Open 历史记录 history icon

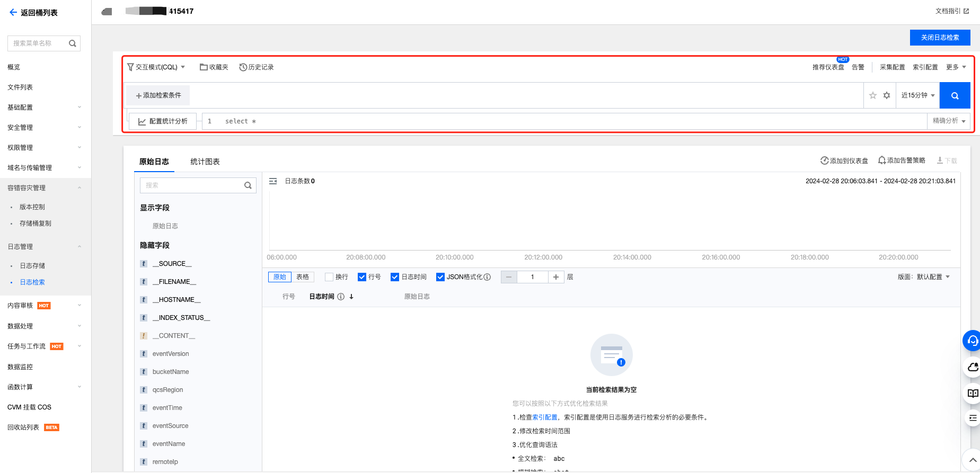coord(243,67)
